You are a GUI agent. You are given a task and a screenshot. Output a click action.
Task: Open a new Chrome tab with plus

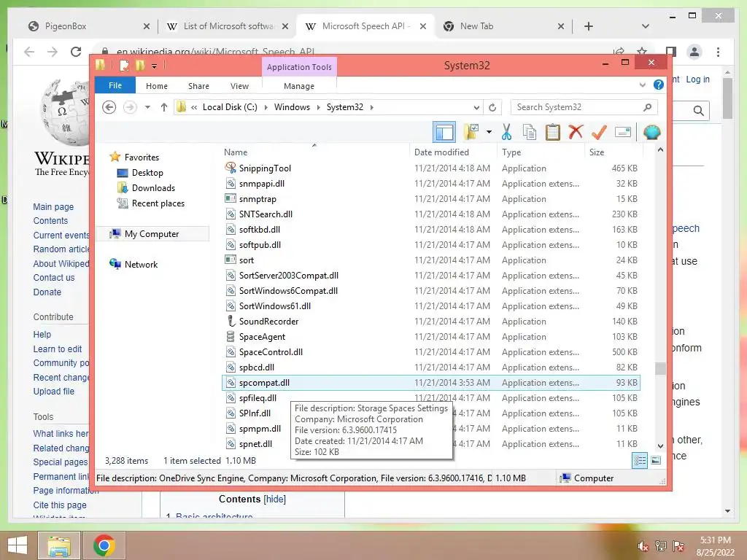pos(589,26)
